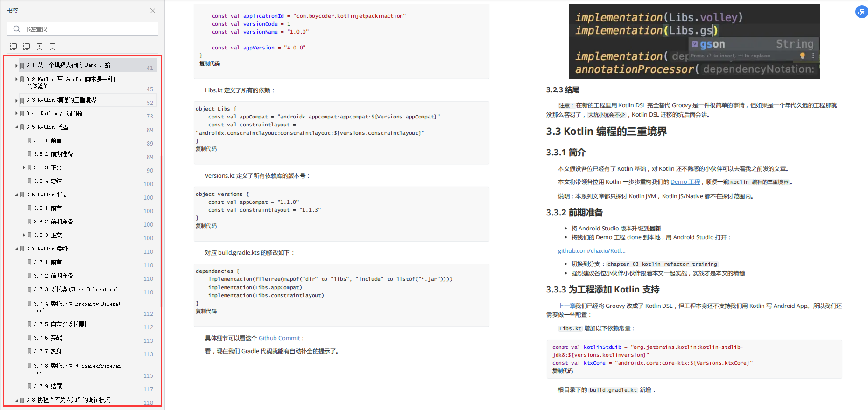868x410 pixels.
Task: Click the add bookmark icon
Action: point(40,47)
